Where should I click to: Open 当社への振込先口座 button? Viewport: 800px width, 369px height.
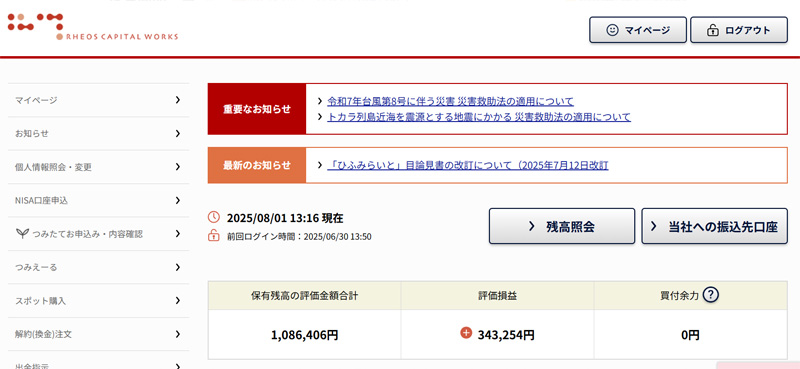point(714,226)
